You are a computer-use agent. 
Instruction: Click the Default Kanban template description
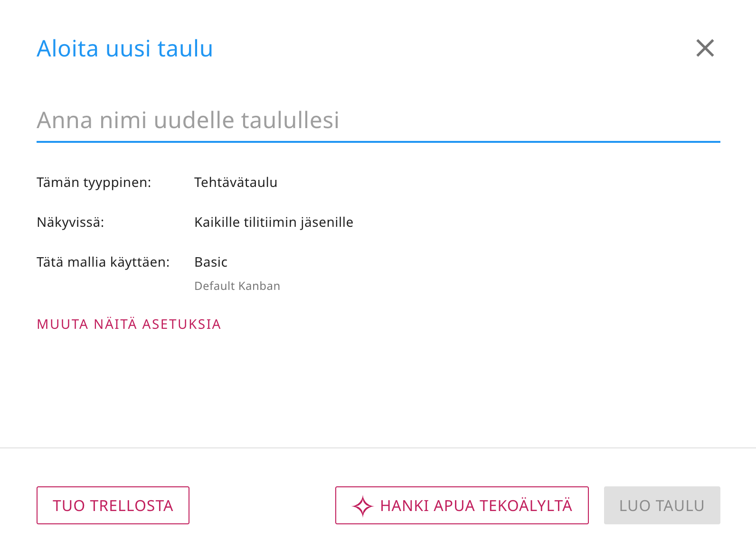(x=237, y=286)
